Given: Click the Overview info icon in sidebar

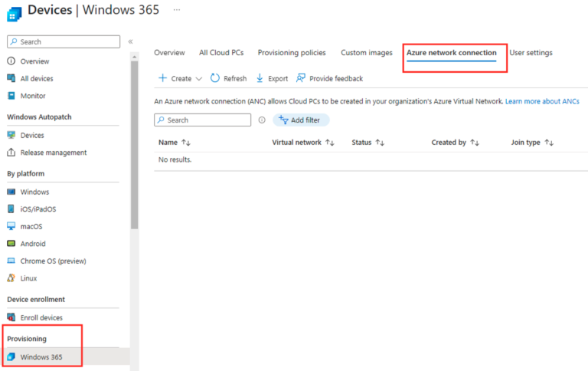Looking at the screenshot, I should click(x=11, y=61).
